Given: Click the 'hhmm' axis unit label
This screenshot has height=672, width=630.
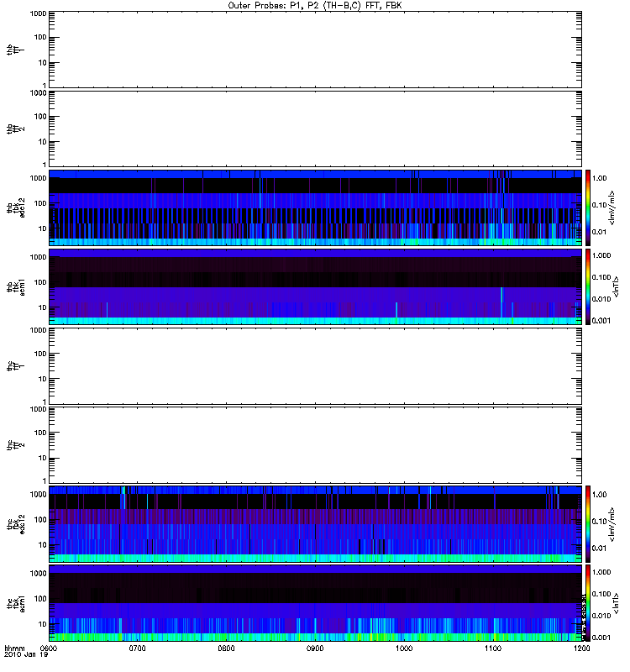Looking at the screenshot, I should point(14,648).
